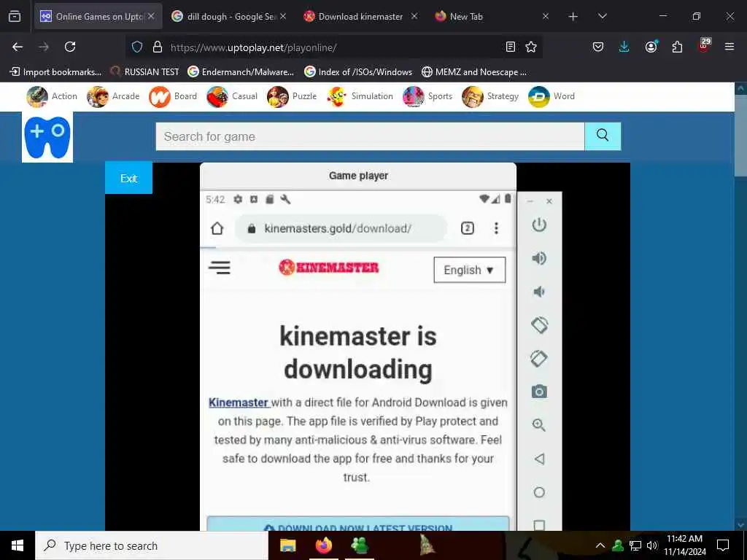747x560 pixels.
Task: Click the Kinemaster logo
Action: pyautogui.click(x=329, y=267)
